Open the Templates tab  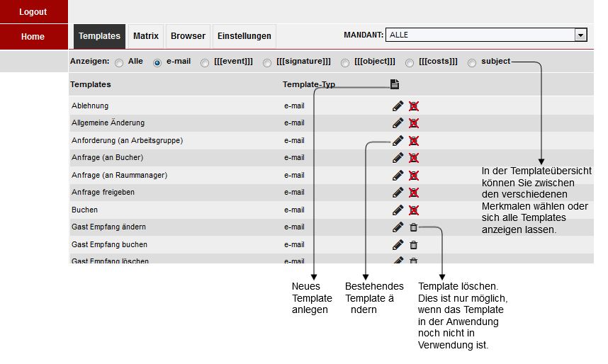click(99, 36)
